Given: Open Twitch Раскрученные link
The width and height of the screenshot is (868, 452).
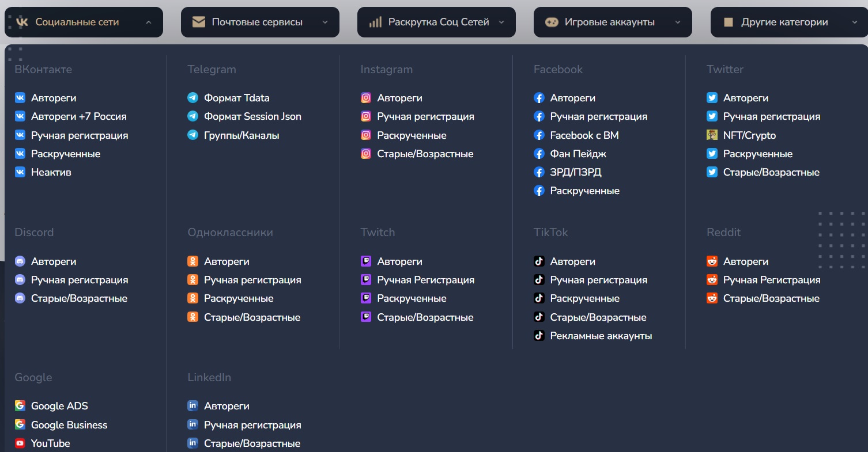Looking at the screenshot, I should pos(412,298).
